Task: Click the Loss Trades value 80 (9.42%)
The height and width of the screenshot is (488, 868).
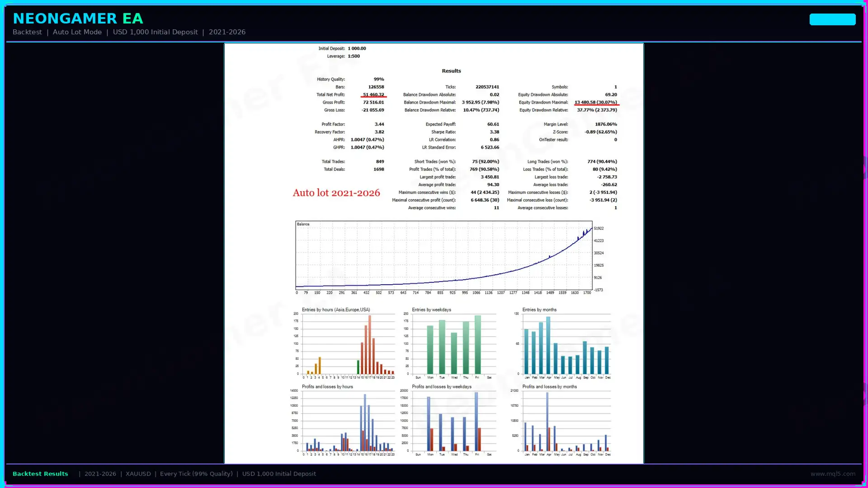Action: click(x=605, y=169)
